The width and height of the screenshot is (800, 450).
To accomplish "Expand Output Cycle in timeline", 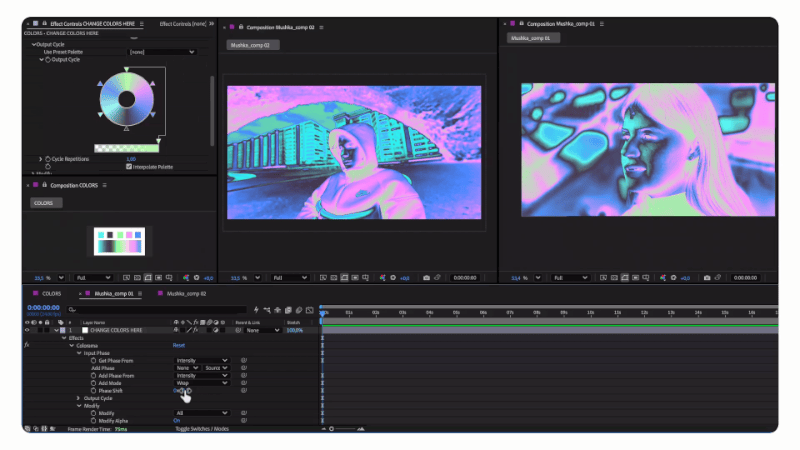I will (79, 398).
